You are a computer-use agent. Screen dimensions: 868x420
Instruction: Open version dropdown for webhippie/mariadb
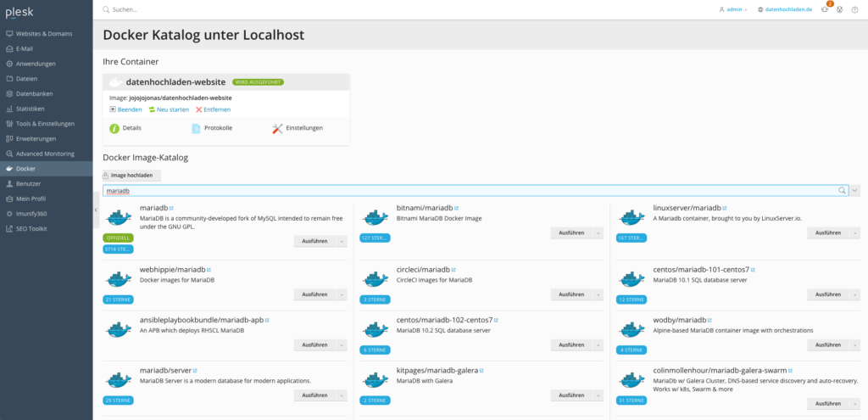click(x=342, y=294)
